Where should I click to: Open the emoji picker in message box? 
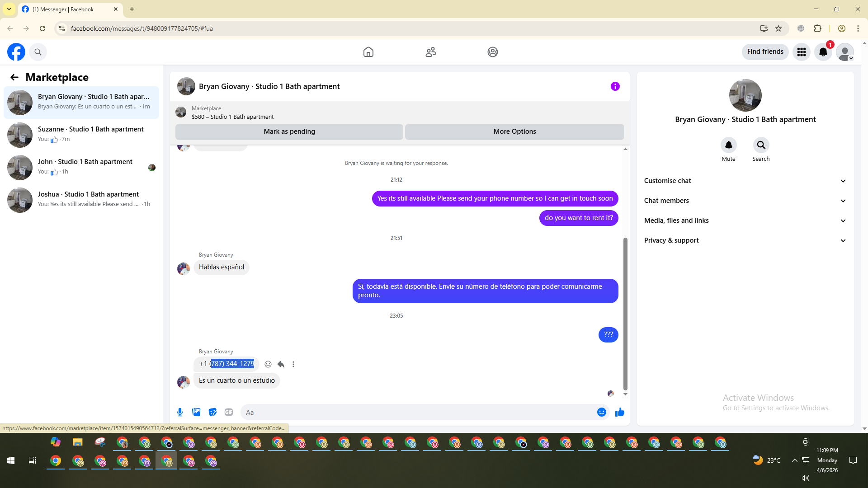(x=602, y=412)
